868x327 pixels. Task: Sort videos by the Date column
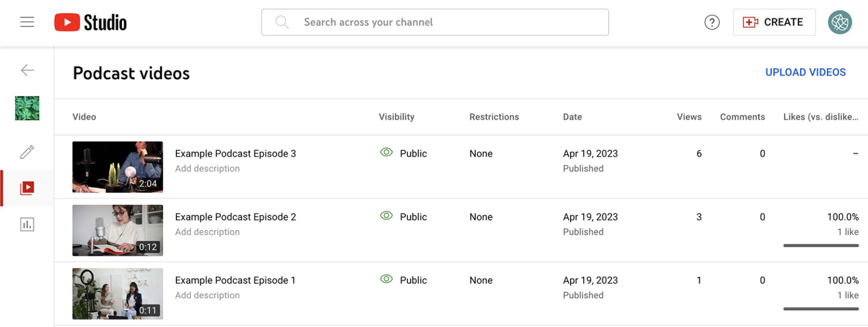pos(572,117)
